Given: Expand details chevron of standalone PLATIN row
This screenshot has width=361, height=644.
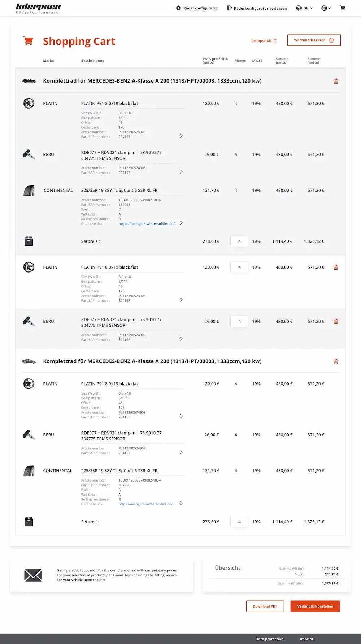Looking at the screenshot, I should (x=181, y=300).
